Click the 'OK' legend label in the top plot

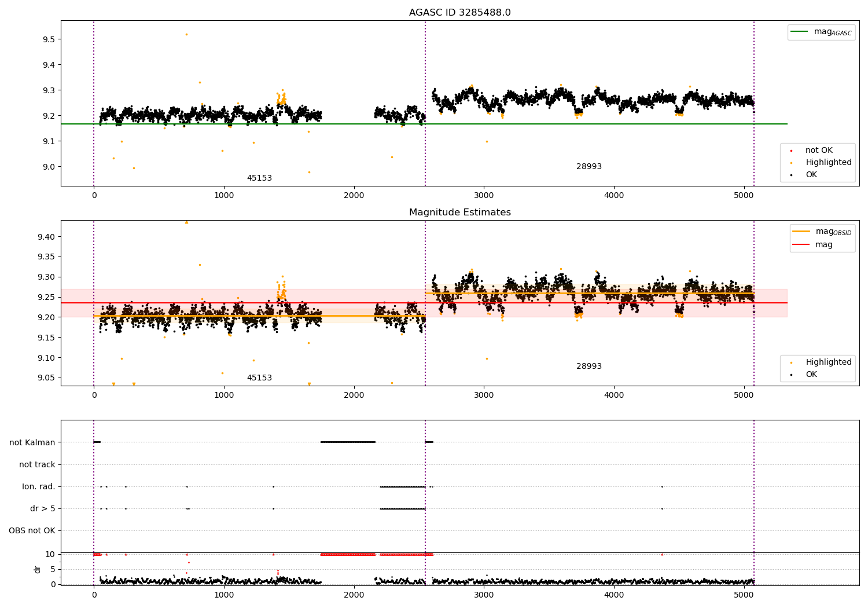pos(811,174)
